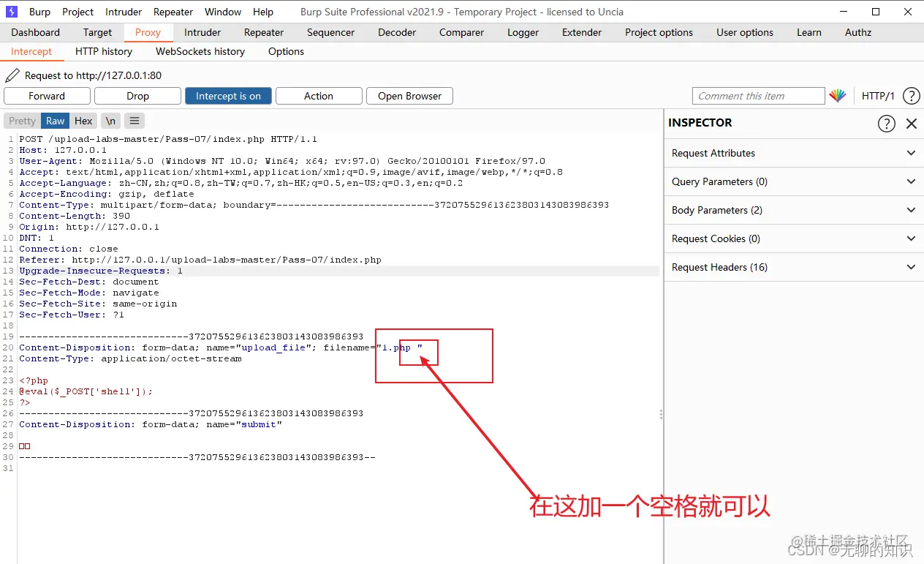
Task: Open the Intruder menu in menu bar
Action: (x=123, y=12)
